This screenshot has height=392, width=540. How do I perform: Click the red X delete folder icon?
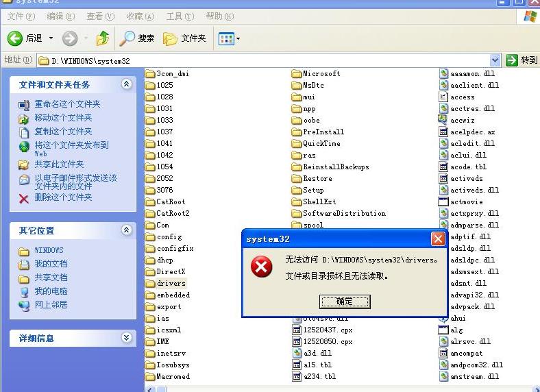tap(24, 199)
